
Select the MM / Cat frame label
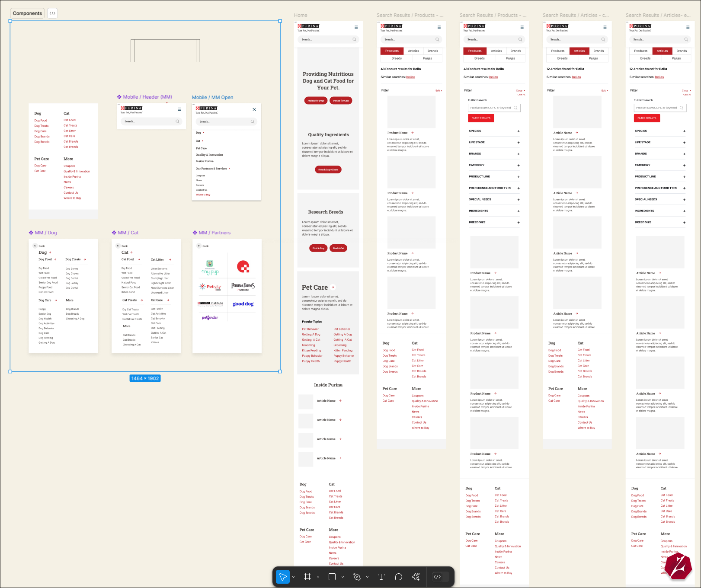pyautogui.click(x=125, y=233)
